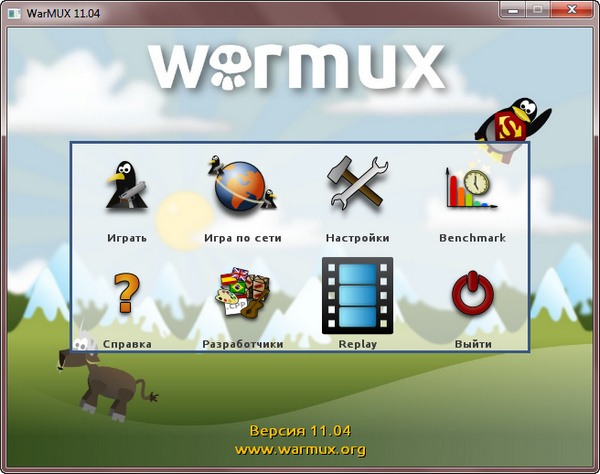
Task: Open Replay via the film strip icon
Action: coord(357,295)
